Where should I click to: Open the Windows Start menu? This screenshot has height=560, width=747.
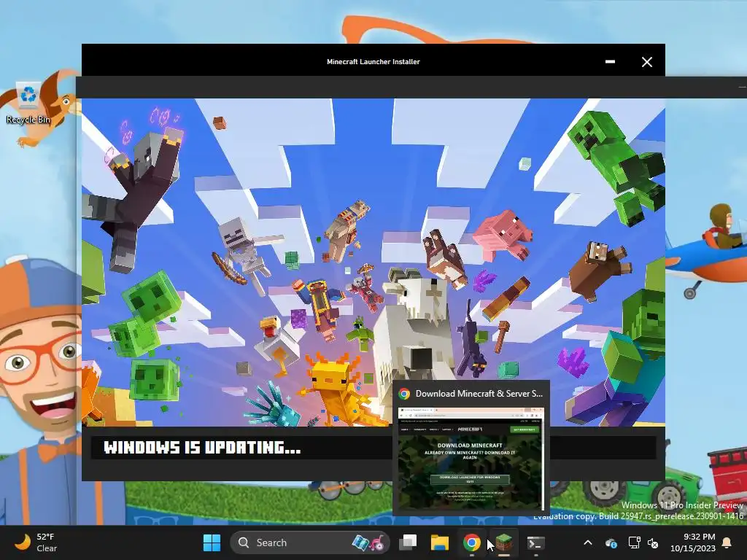click(x=212, y=542)
